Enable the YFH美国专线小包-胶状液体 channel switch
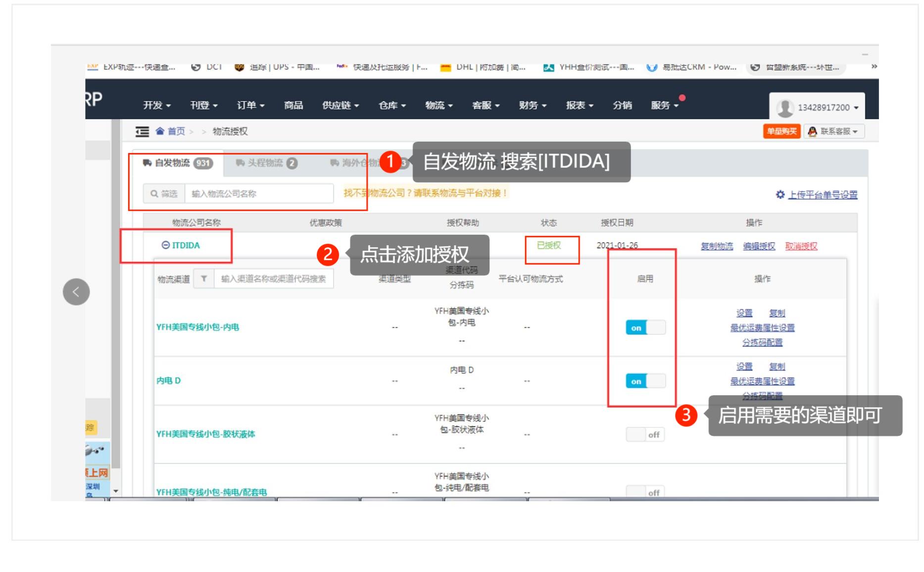924x572 pixels. 645,434
